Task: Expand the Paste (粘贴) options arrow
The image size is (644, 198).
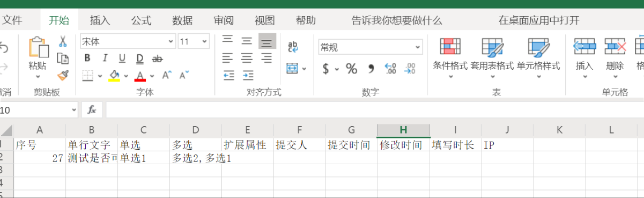Action: point(38,77)
